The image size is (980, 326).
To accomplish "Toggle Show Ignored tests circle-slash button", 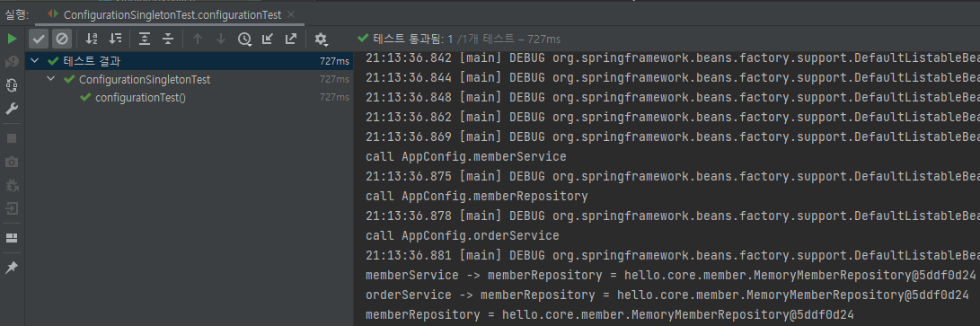I will tap(62, 39).
